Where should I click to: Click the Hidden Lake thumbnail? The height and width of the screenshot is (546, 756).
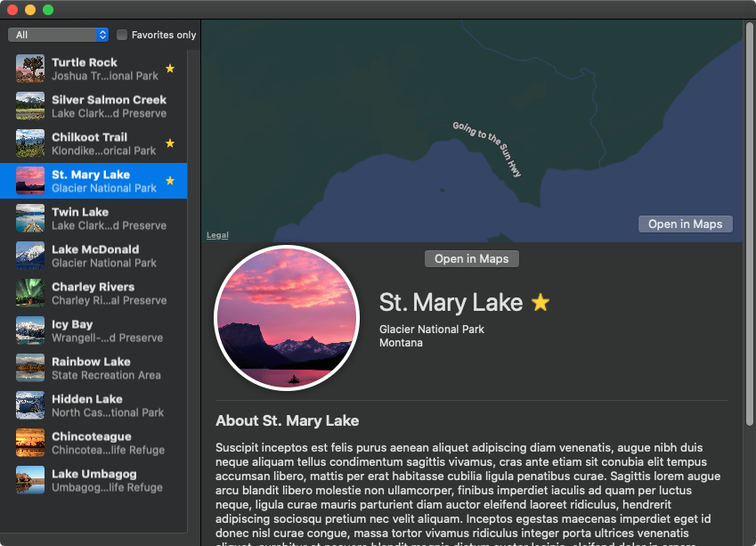pyautogui.click(x=30, y=405)
